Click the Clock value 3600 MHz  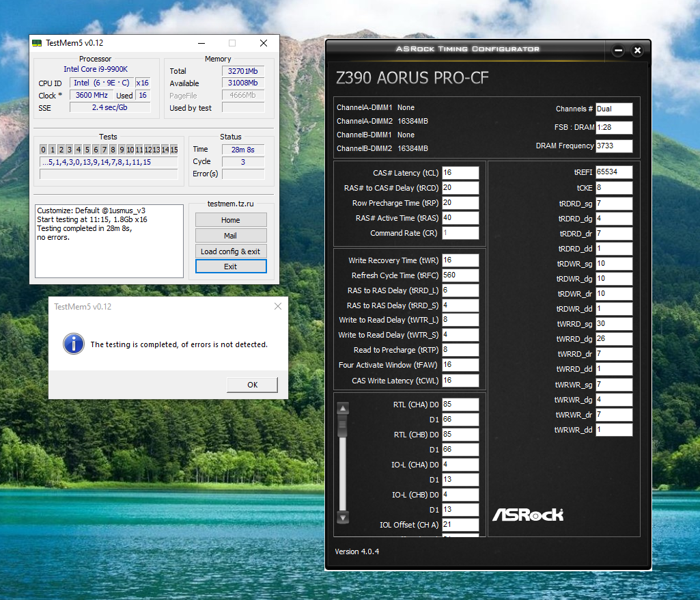92,95
